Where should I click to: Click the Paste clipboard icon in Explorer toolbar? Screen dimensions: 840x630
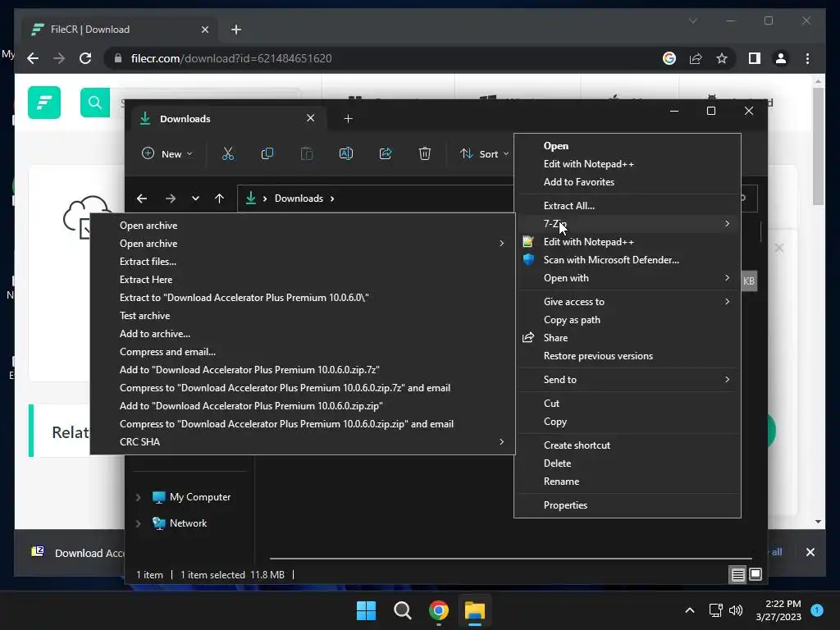coord(307,153)
